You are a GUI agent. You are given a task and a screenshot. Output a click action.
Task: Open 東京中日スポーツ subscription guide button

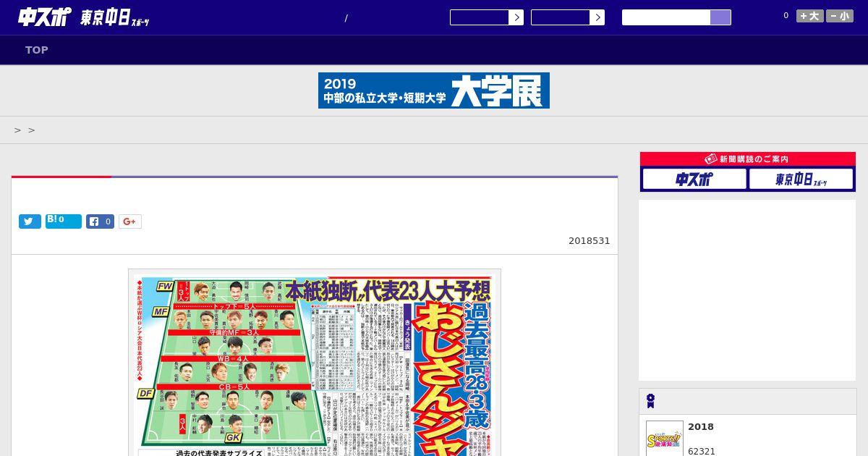coord(801,179)
